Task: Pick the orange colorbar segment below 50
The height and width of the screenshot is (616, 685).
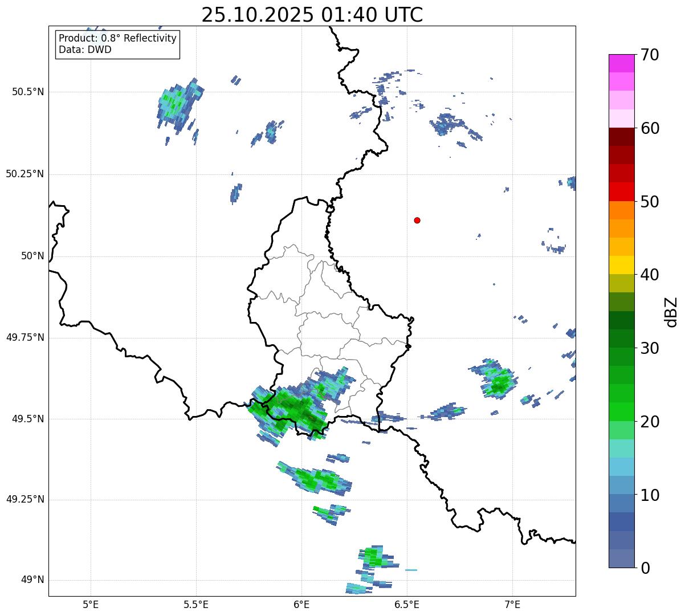Action: pyautogui.click(x=621, y=210)
